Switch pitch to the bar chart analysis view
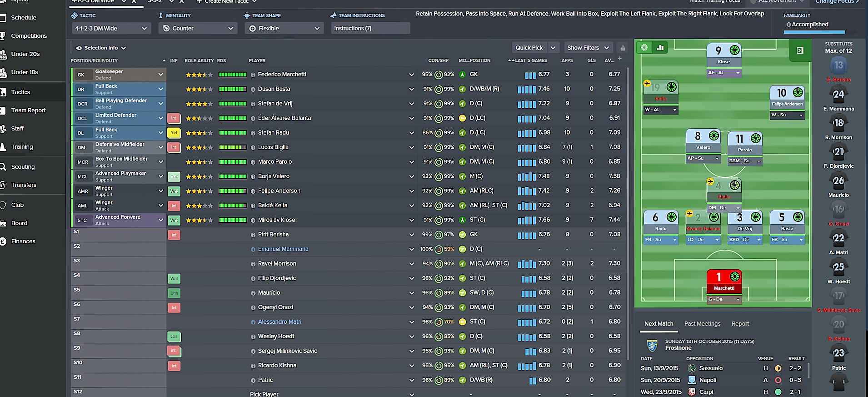 [660, 47]
